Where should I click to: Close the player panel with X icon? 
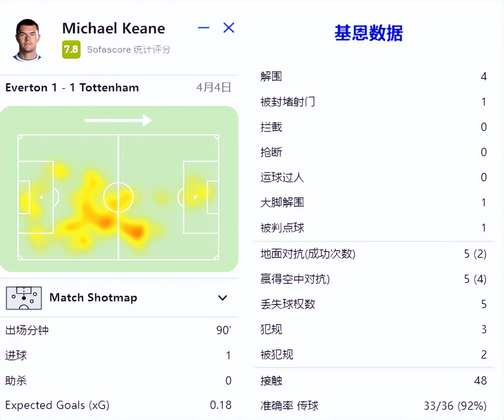pos(229,28)
